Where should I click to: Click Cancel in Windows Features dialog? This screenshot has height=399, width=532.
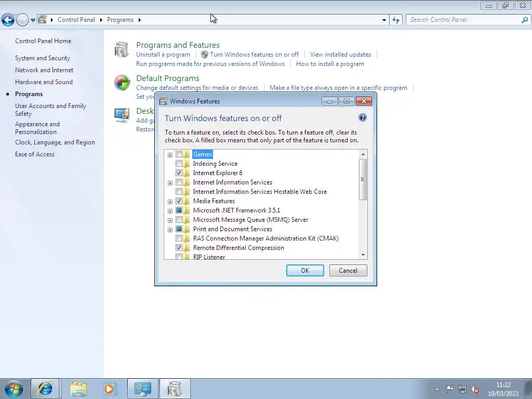click(348, 270)
